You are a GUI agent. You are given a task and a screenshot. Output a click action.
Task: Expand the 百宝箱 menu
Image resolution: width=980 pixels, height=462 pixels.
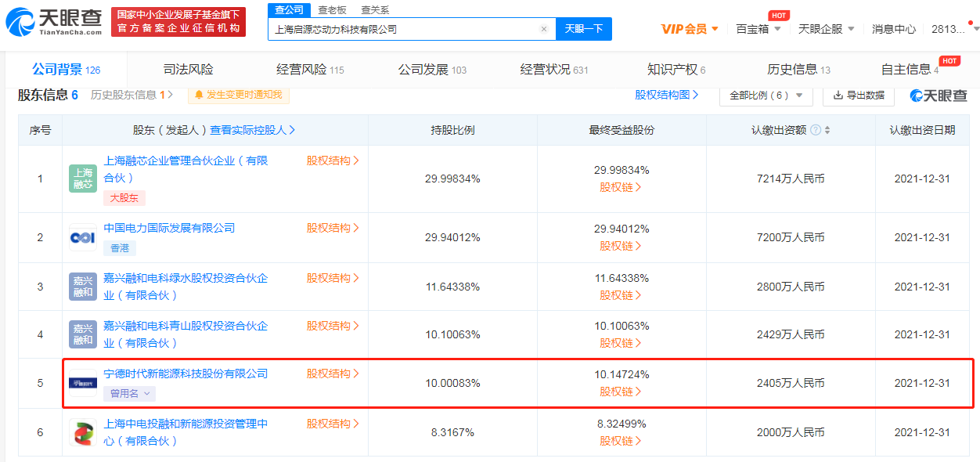pos(758,29)
